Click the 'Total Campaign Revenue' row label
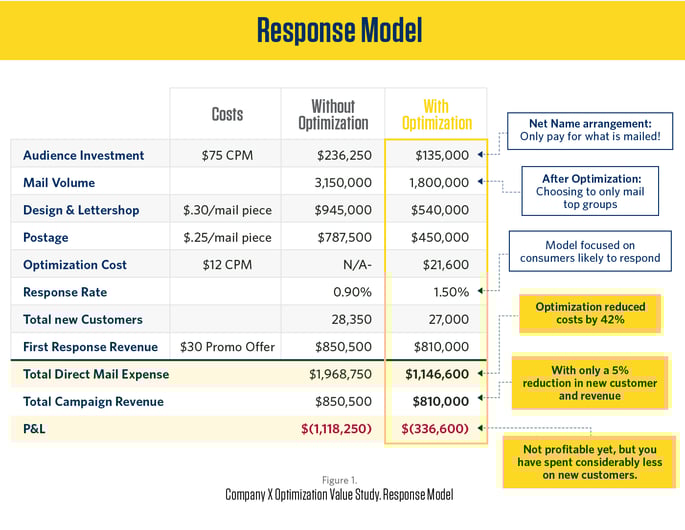The width and height of the screenshot is (685, 530). [x=93, y=402]
